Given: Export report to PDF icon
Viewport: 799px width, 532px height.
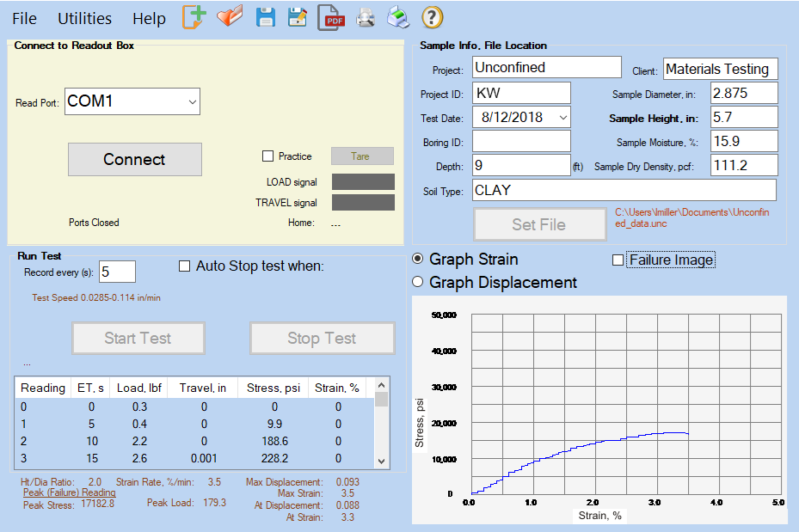Looking at the screenshot, I should (x=331, y=17).
